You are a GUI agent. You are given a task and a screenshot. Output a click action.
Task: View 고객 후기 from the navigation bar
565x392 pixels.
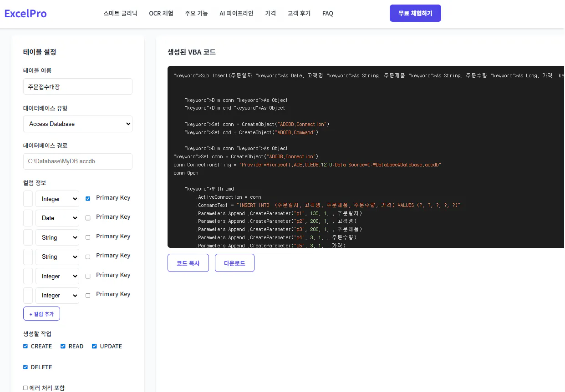(x=299, y=13)
